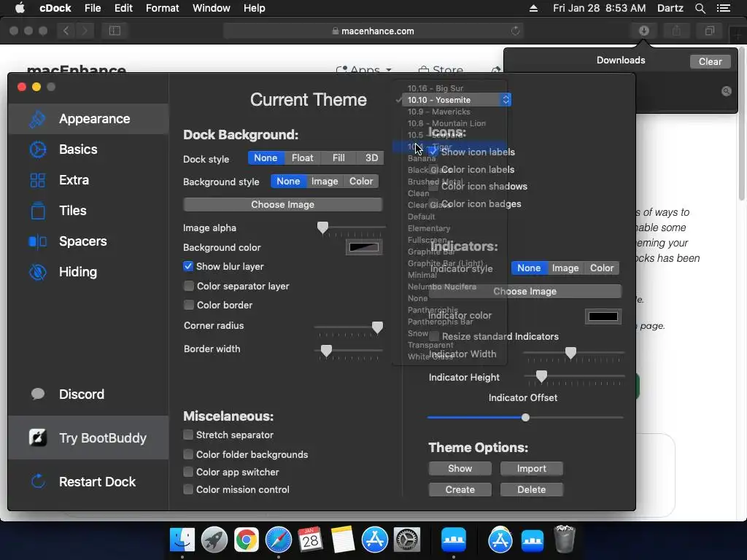Open the Format menu
The height and width of the screenshot is (560, 747).
(x=163, y=8)
